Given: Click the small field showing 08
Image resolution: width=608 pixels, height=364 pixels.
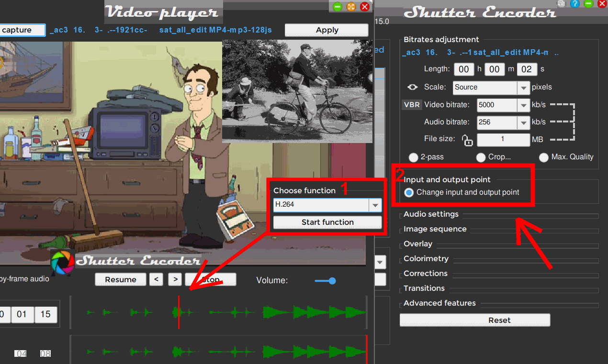Looking at the screenshot, I should click(x=45, y=354).
